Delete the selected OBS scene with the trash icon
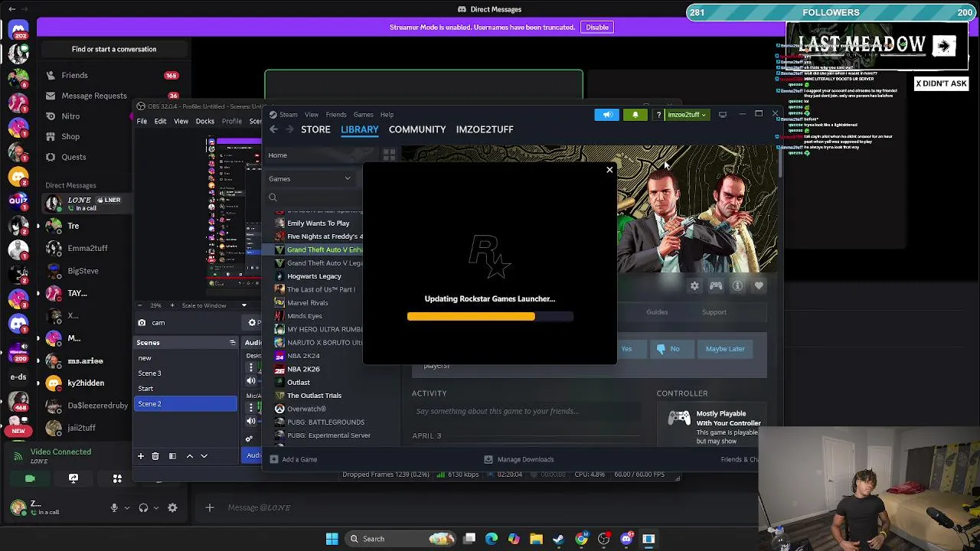 pyautogui.click(x=155, y=456)
